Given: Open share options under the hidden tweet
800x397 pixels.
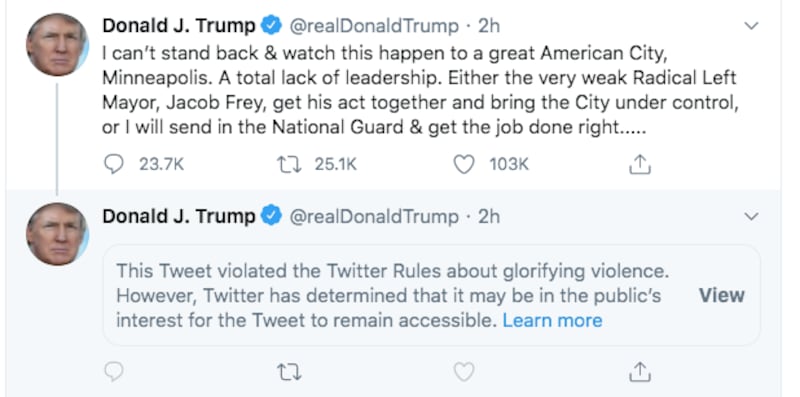Looking at the screenshot, I should coord(639,372).
